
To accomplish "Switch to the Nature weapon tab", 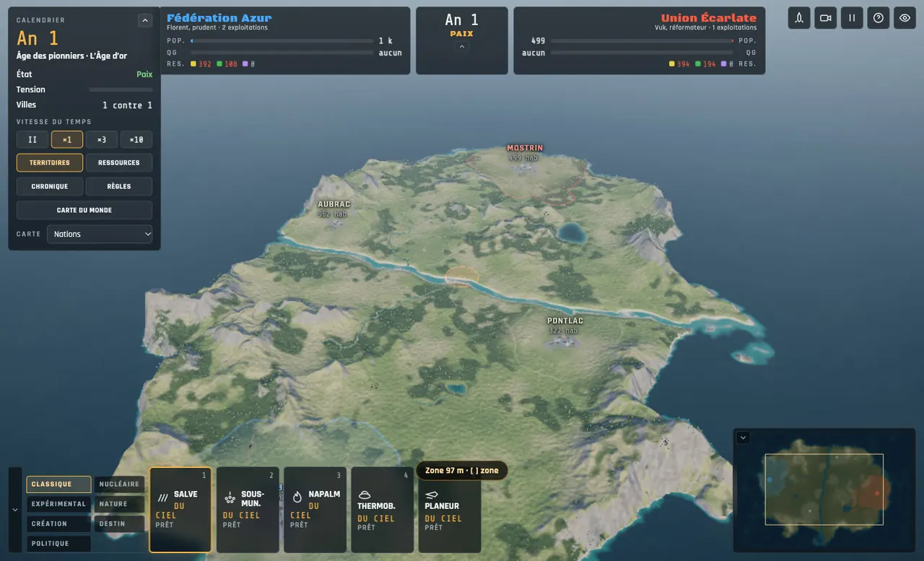I will click(120, 504).
